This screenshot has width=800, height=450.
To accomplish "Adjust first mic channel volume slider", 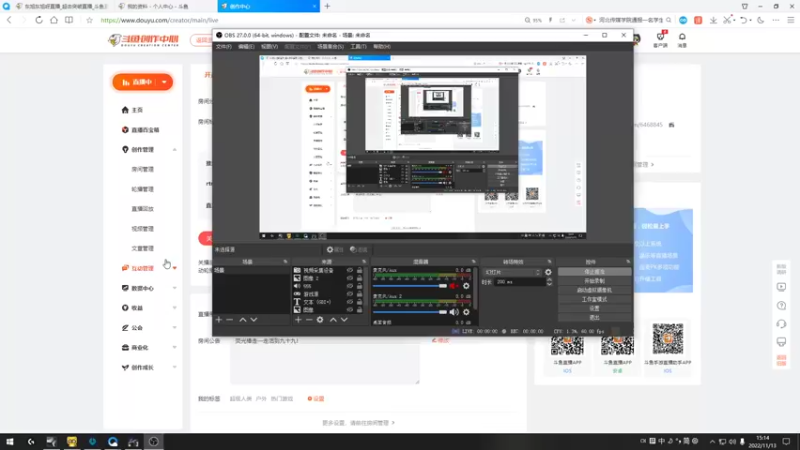I will (x=410, y=286).
